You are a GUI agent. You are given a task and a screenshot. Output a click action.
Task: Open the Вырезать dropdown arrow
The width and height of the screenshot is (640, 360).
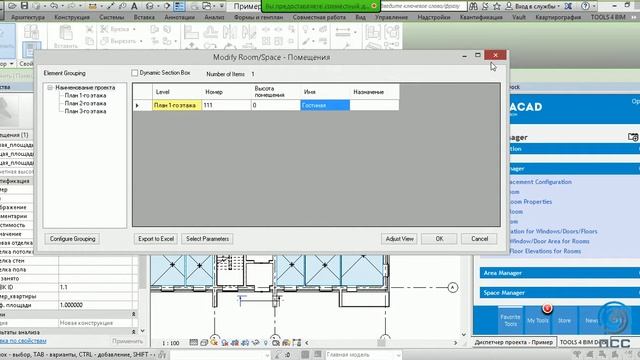(x=141, y=41)
